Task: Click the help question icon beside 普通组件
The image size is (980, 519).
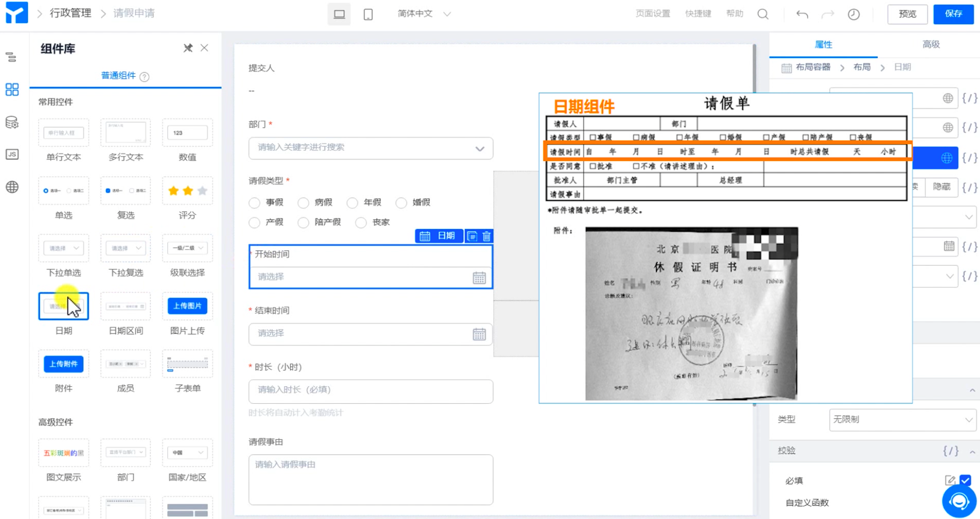Action: [x=144, y=77]
